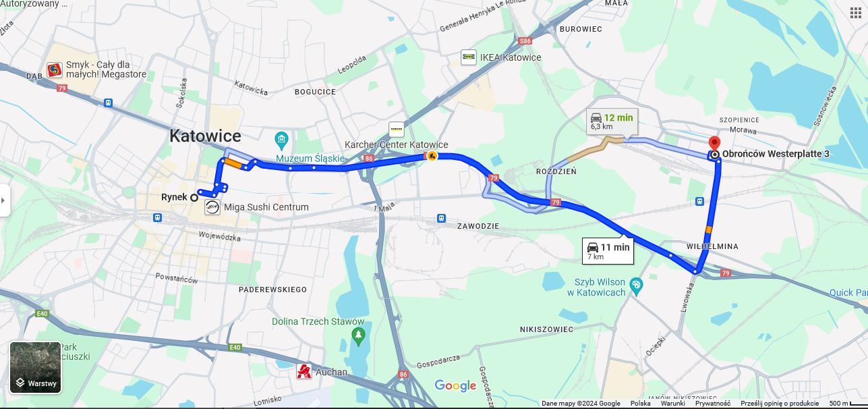This screenshot has height=409, width=868.
Task: Expand the collapsed side panel arrow
Action: [x=4, y=200]
